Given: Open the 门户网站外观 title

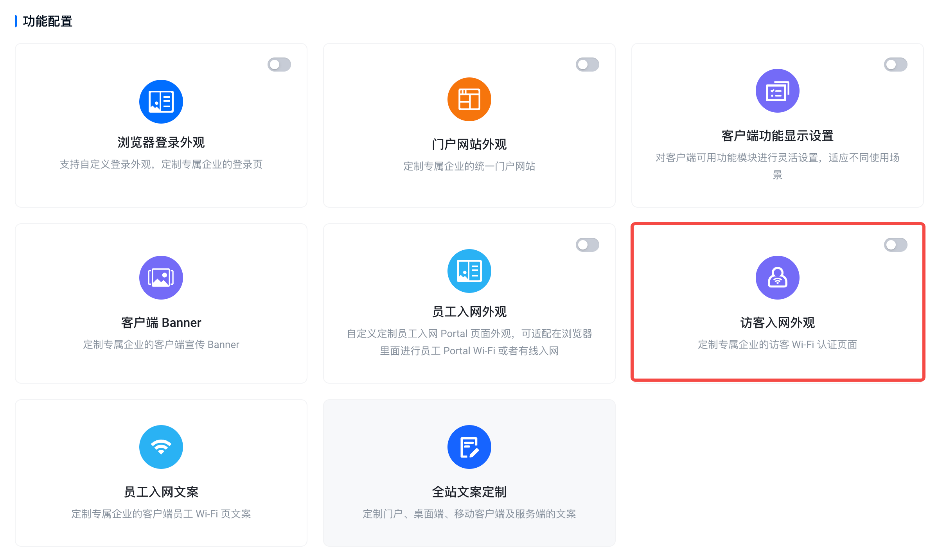Looking at the screenshot, I should (469, 144).
